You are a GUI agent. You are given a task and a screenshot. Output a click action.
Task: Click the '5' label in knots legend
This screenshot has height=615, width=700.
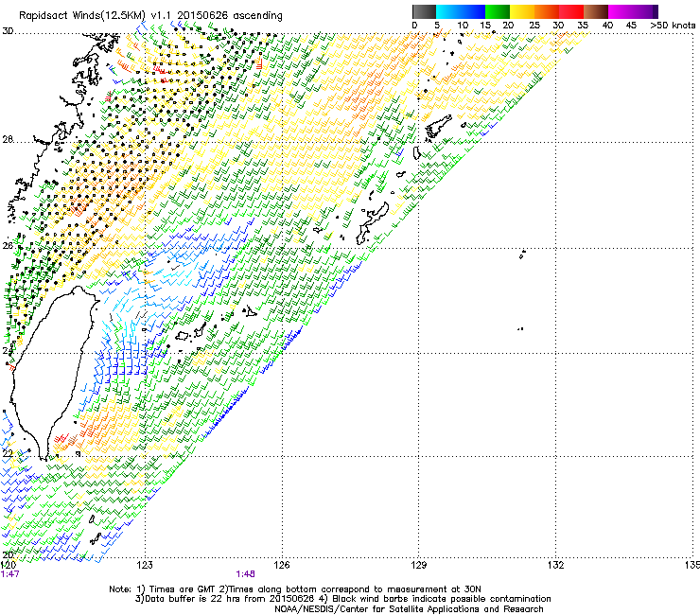coord(437,26)
